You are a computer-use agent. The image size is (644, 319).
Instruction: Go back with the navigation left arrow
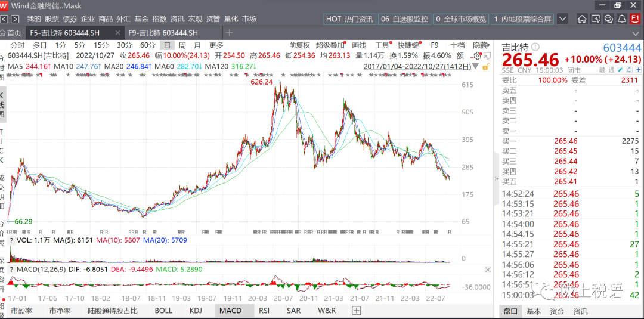click(x=4, y=19)
